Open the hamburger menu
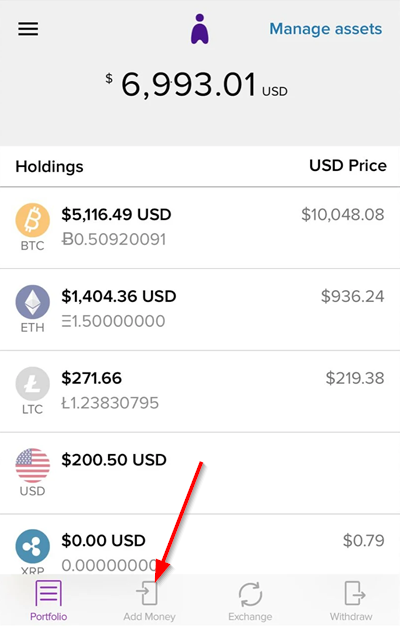The height and width of the screenshot is (626, 400). click(x=28, y=29)
